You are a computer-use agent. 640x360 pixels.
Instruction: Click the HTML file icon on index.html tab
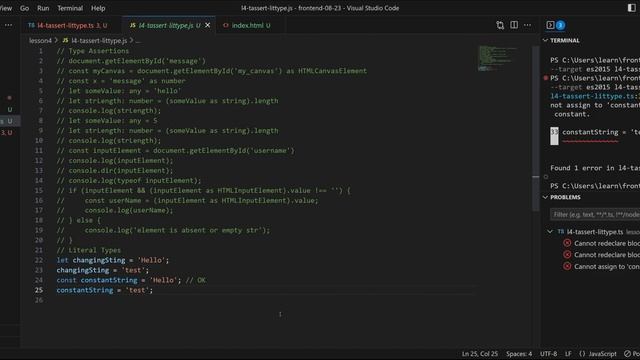coord(226,25)
